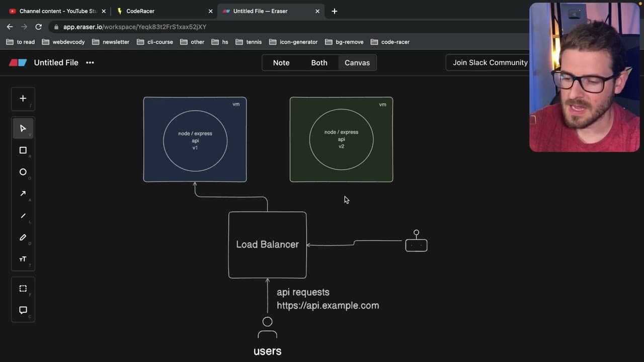Select the rectangle shape tool

point(23,150)
